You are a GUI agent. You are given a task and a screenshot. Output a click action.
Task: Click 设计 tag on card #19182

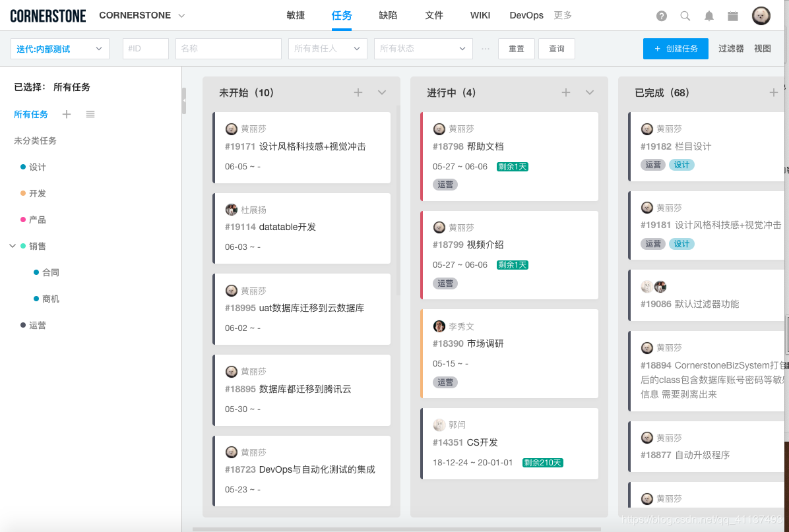pyautogui.click(x=681, y=165)
